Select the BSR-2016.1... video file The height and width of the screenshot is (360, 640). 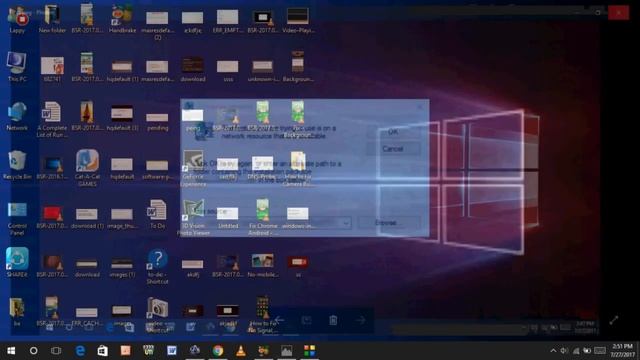[52, 168]
